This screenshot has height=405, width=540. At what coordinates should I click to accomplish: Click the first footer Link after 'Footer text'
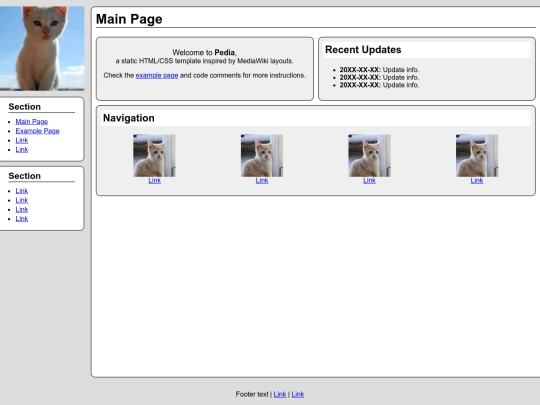click(280, 394)
